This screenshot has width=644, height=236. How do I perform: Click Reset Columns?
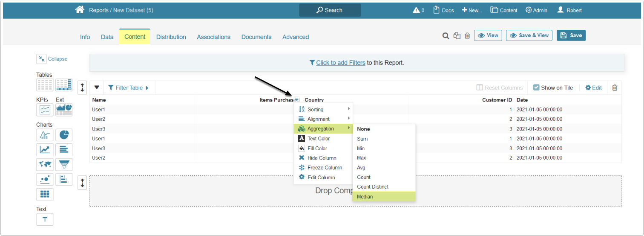(x=499, y=88)
